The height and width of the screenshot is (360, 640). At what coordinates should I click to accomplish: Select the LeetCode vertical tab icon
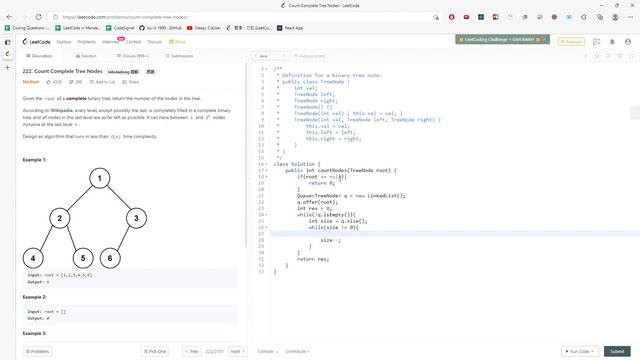tap(7, 53)
